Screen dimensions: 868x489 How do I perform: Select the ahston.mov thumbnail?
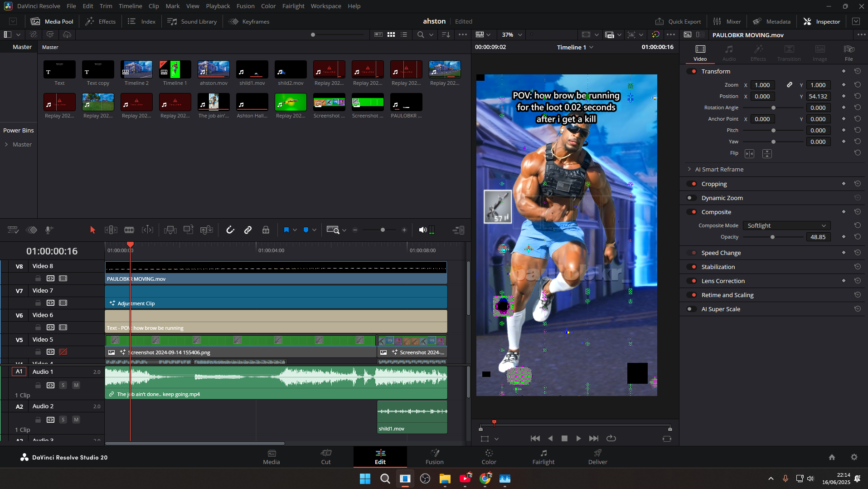click(213, 69)
